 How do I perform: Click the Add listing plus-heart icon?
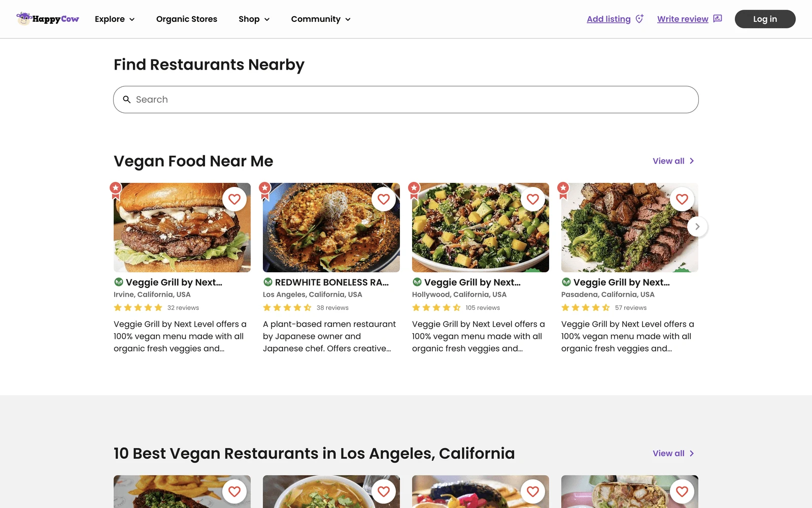(639, 19)
